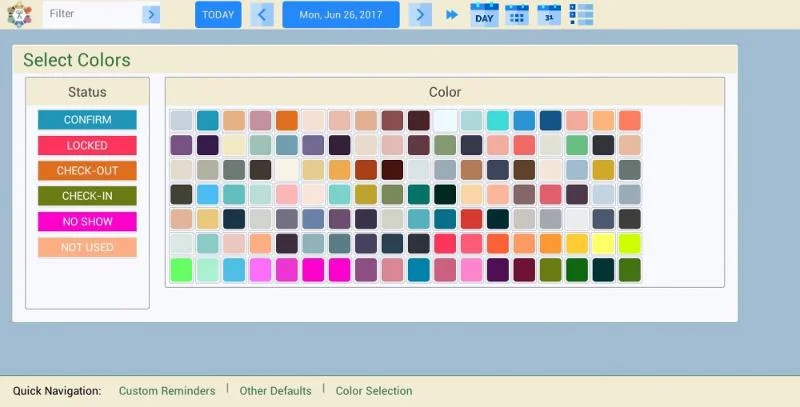Viewport: 800px width, 407px height.
Task: Switch to week grid calendar view
Action: [x=517, y=15]
